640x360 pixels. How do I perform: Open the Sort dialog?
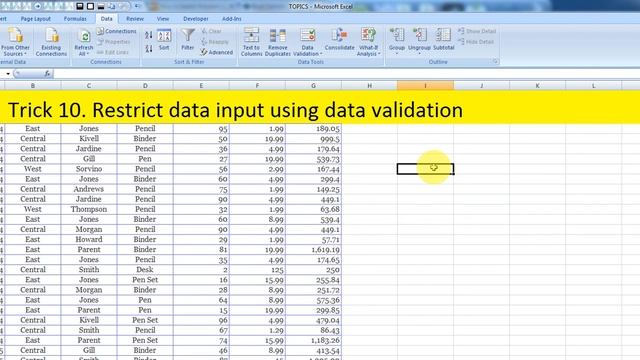point(164,40)
